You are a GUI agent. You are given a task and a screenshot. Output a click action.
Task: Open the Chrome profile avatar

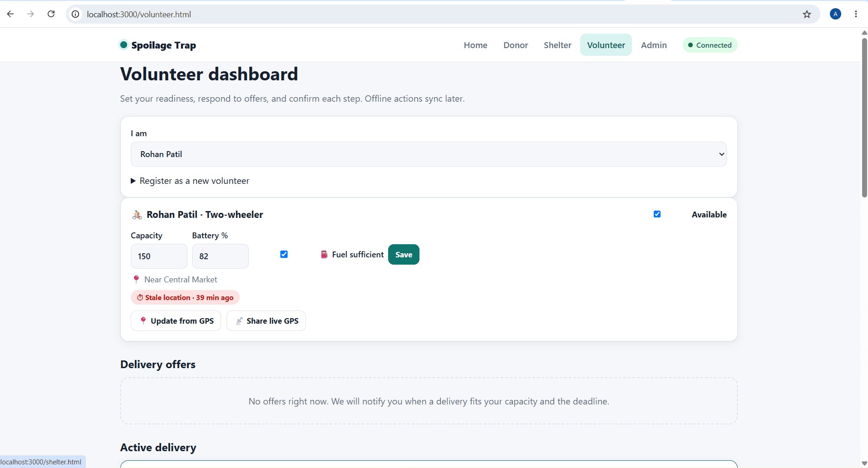[x=835, y=14]
